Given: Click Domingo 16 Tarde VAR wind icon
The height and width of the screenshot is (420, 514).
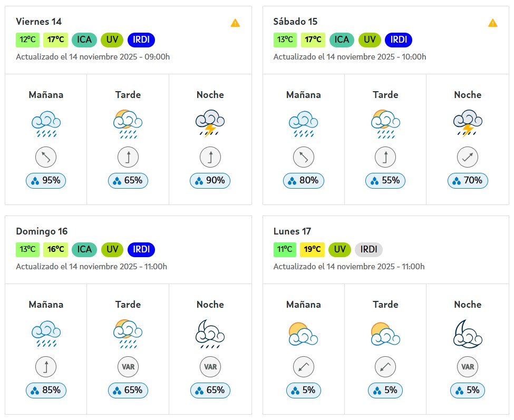Looking at the screenshot, I should (128, 367).
